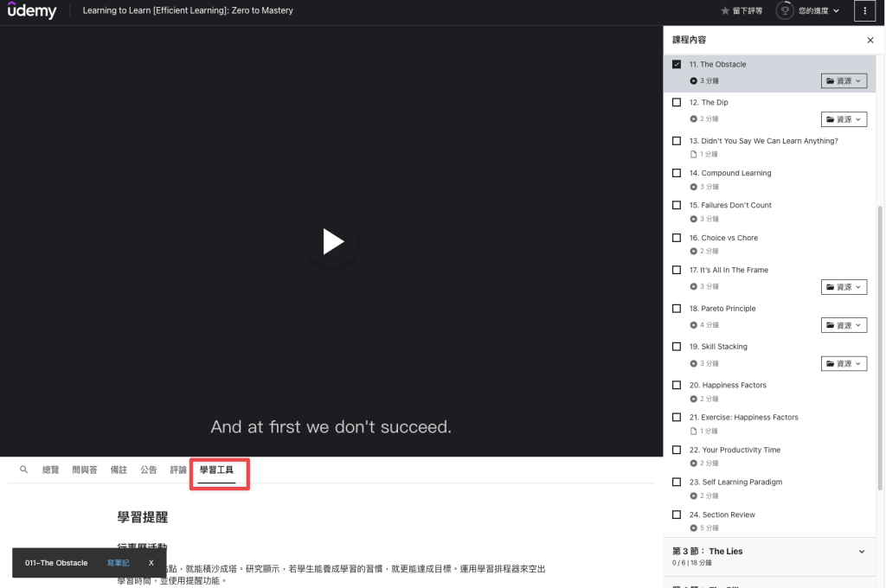Open 資源 dropdown for Skill Stacking
The height and width of the screenshot is (588, 886).
click(844, 364)
